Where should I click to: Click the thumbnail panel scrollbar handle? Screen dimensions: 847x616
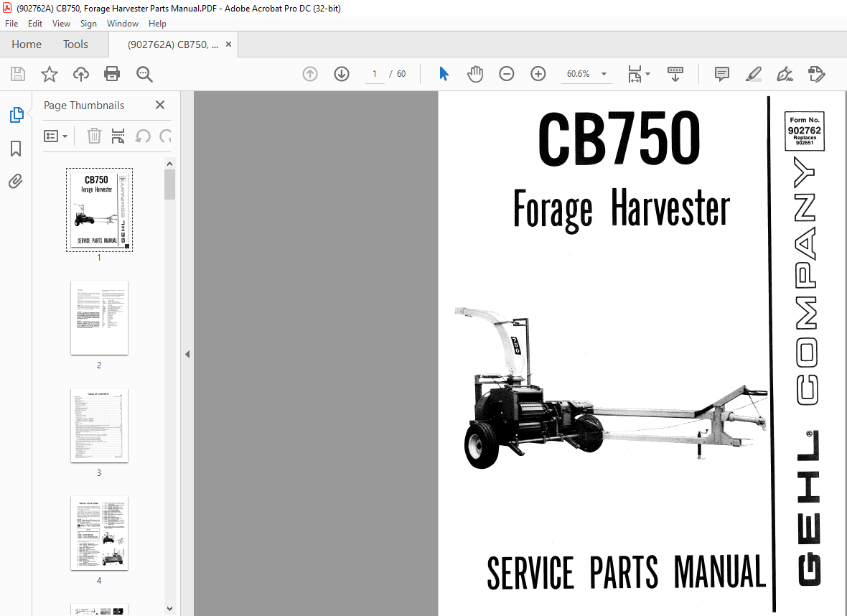coord(169,185)
